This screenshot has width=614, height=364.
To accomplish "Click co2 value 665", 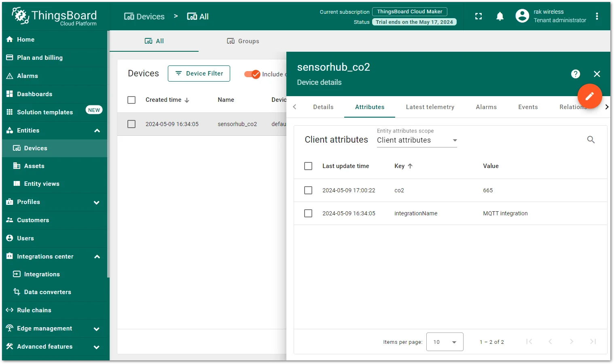I will [488, 190].
